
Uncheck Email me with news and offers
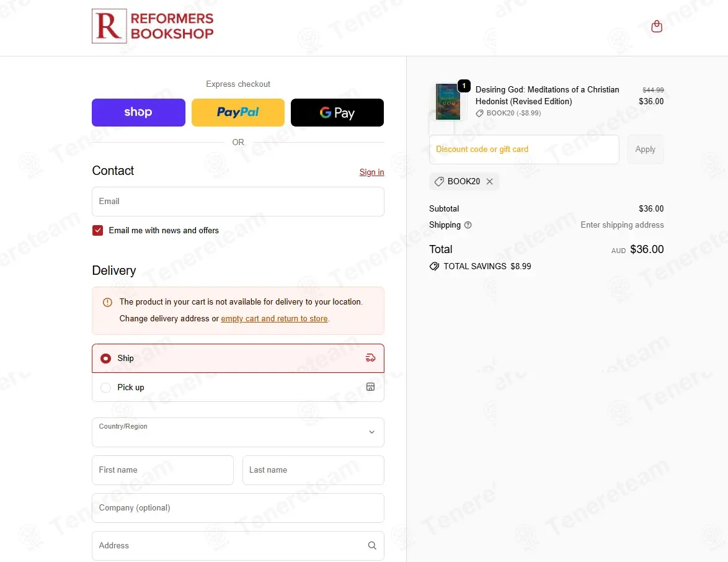(97, 230)
